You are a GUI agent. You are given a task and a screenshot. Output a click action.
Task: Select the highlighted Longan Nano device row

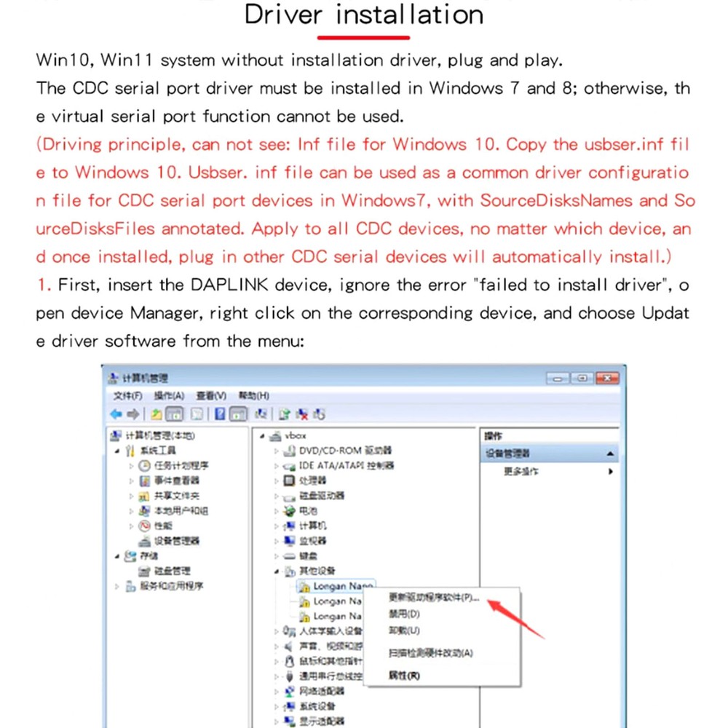click(336, 586)
